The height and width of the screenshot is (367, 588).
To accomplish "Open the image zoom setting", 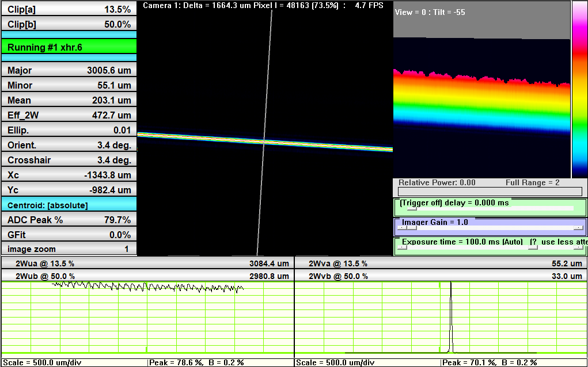I will 69,249.
